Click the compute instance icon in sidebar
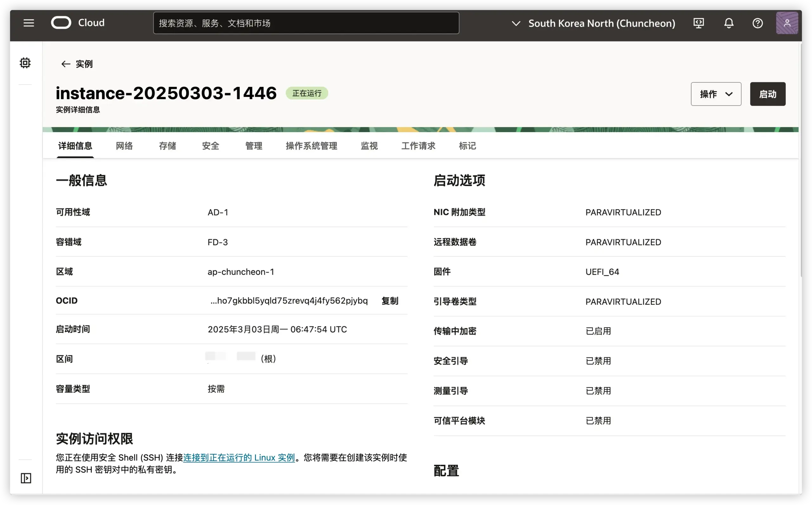 point(25,62)
